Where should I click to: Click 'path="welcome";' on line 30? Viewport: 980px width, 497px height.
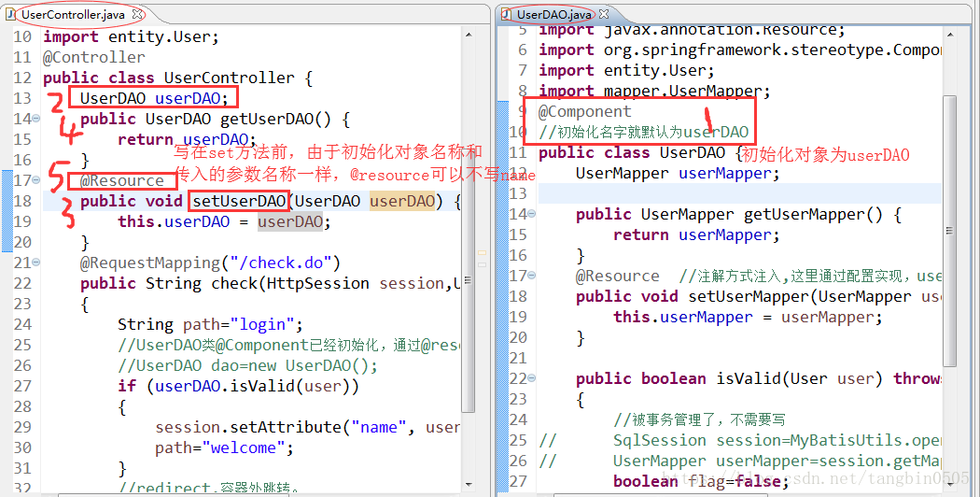click(224, 448)
